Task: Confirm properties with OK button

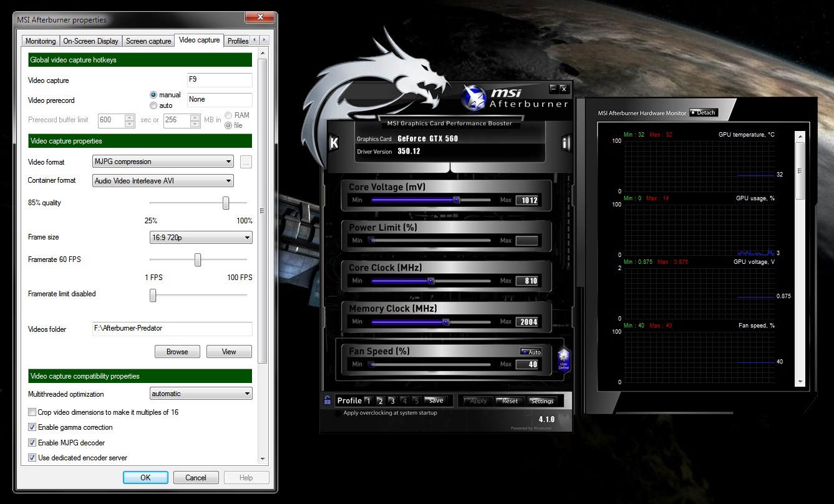Action: pyautogui.click(x=145, y=478)
